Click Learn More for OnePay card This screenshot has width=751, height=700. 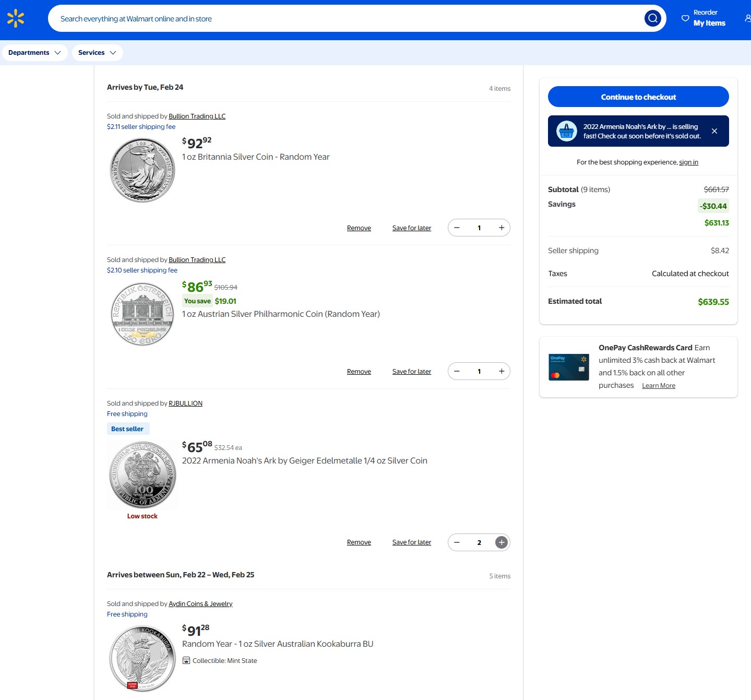click(659, 386)
